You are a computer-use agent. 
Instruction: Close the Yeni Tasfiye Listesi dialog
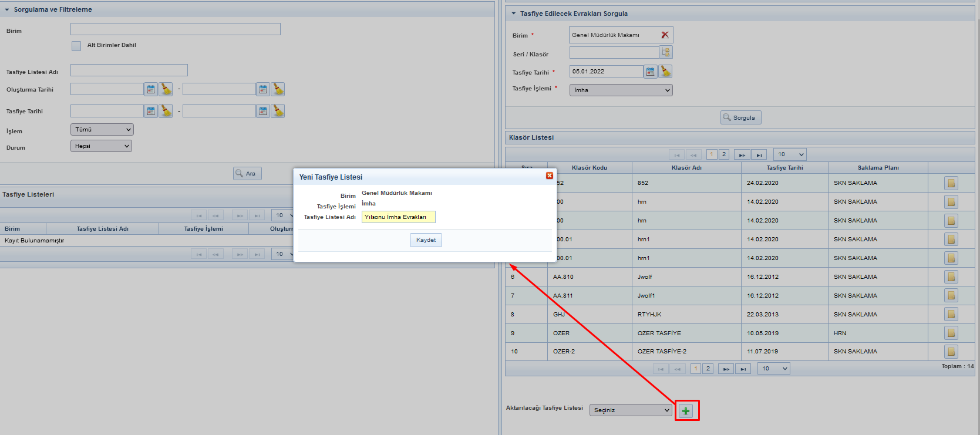pos(550,176)
